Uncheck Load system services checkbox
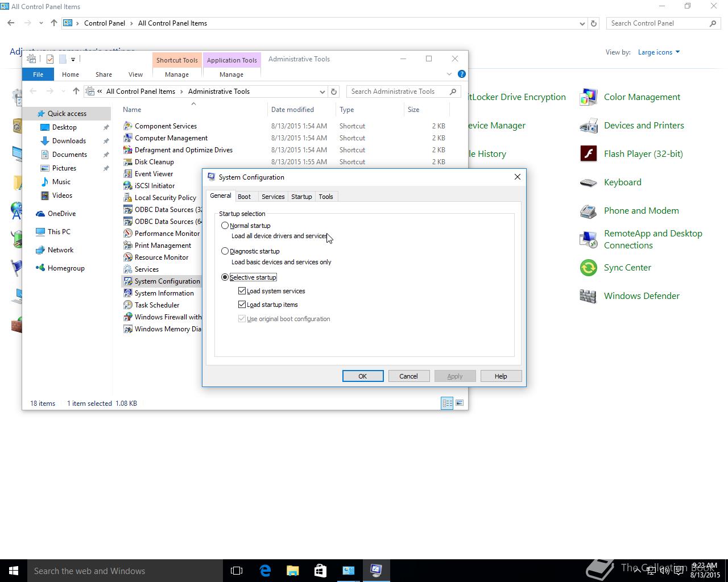728x582 pixels. [242, 291]
